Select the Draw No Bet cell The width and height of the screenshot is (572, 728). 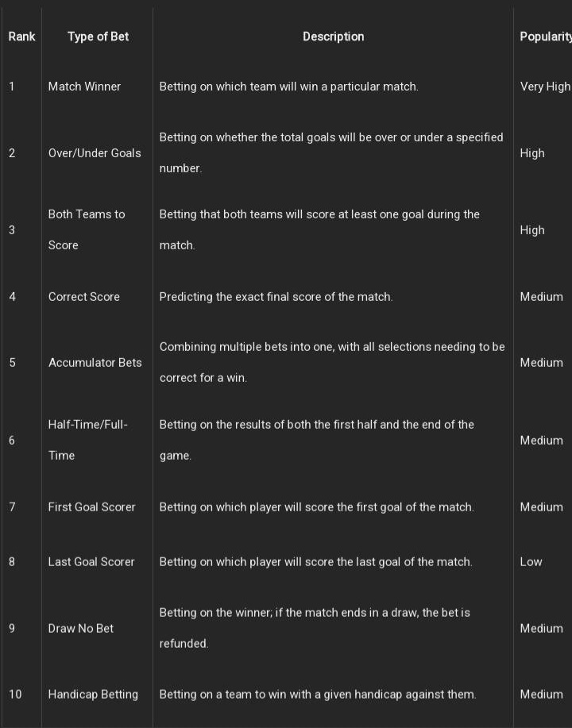(x=81, y=629)
